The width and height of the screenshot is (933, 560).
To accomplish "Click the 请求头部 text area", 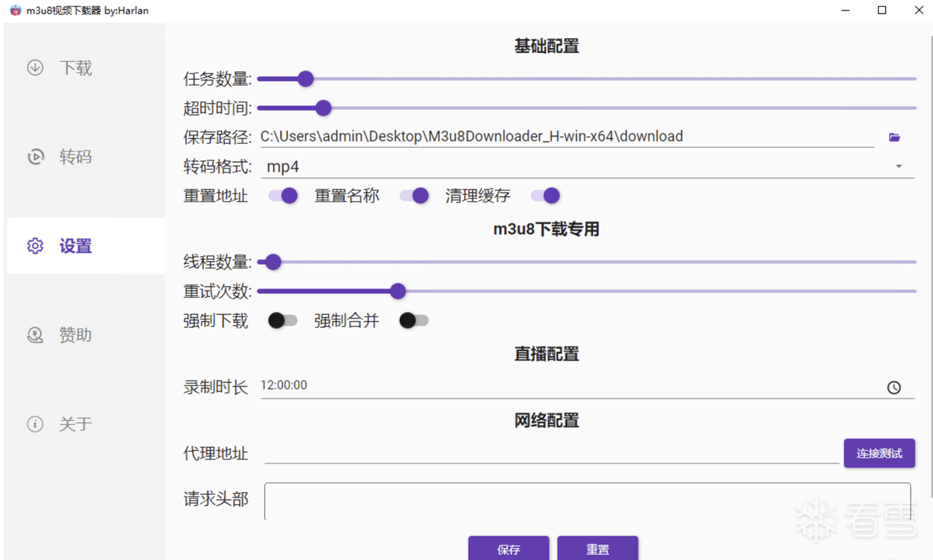I will click(587, 501).
